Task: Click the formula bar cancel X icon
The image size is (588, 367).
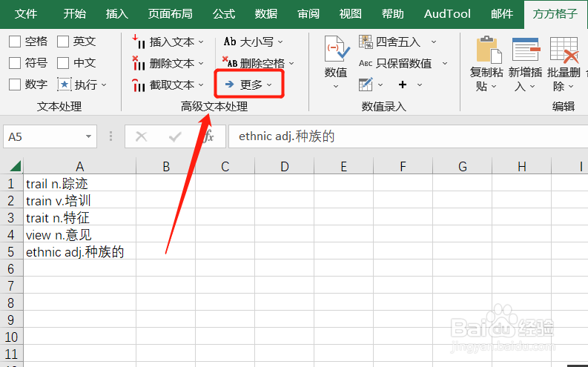Action: point(141,136)
